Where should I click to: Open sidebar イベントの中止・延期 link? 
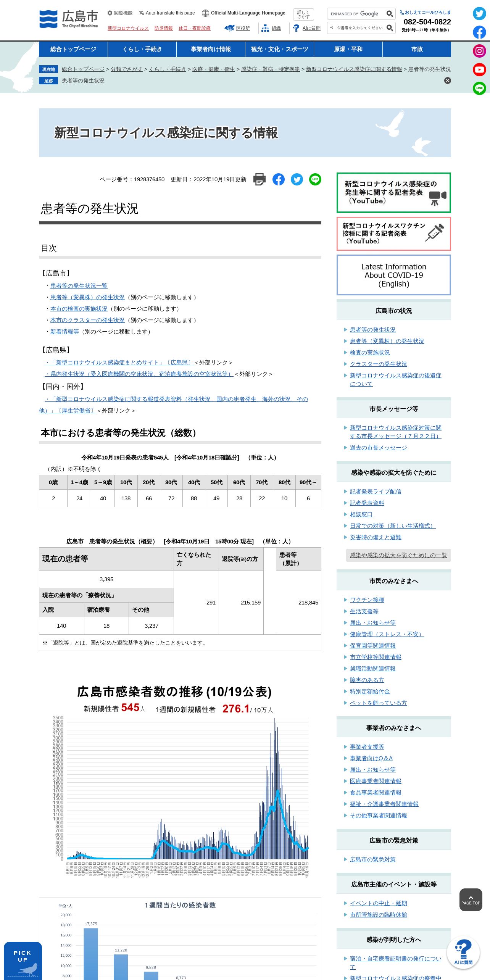(x=379, y=903)
